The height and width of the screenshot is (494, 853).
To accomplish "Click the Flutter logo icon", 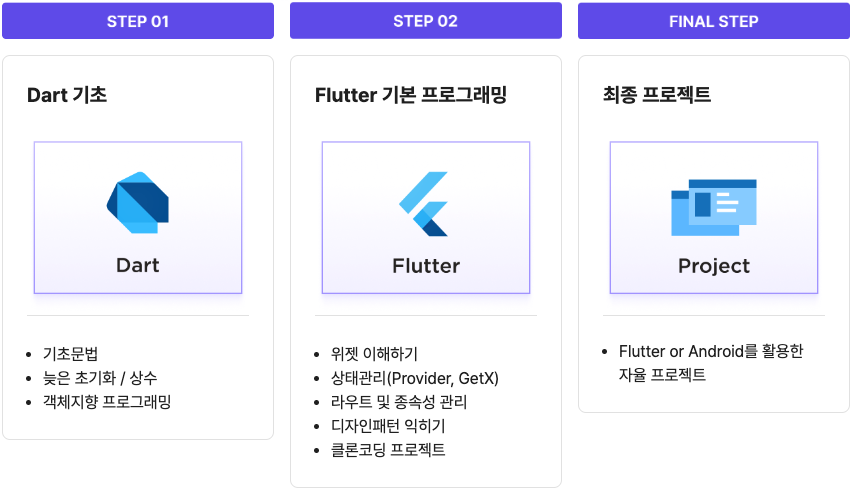I will point(424,204).
